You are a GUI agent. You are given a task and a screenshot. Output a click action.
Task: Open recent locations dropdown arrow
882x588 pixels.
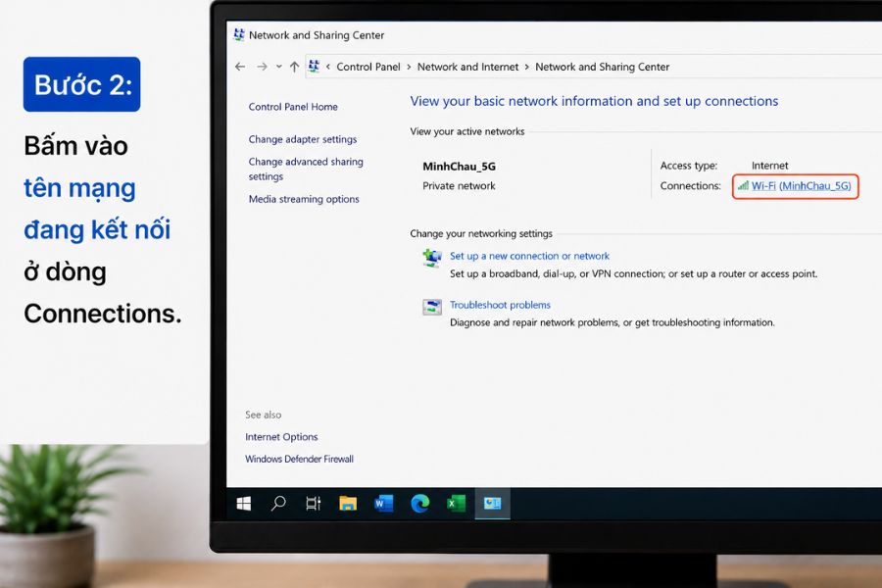(279, 67)
